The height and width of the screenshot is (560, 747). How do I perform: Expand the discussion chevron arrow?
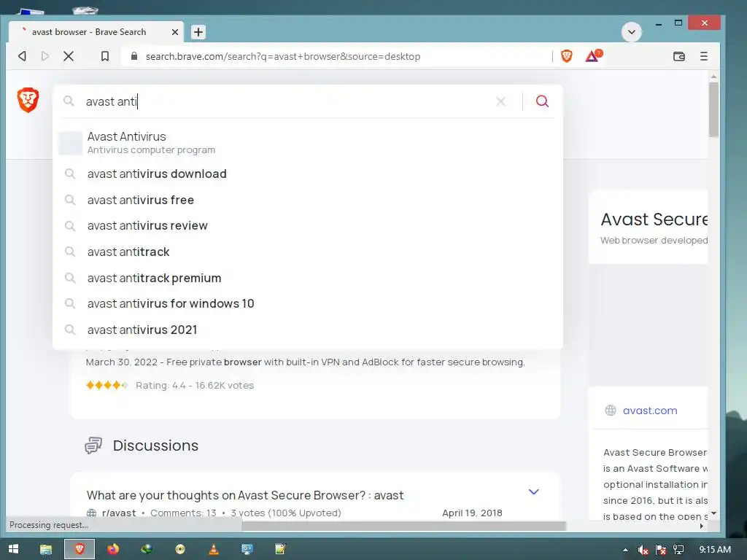tap(533, 491)
